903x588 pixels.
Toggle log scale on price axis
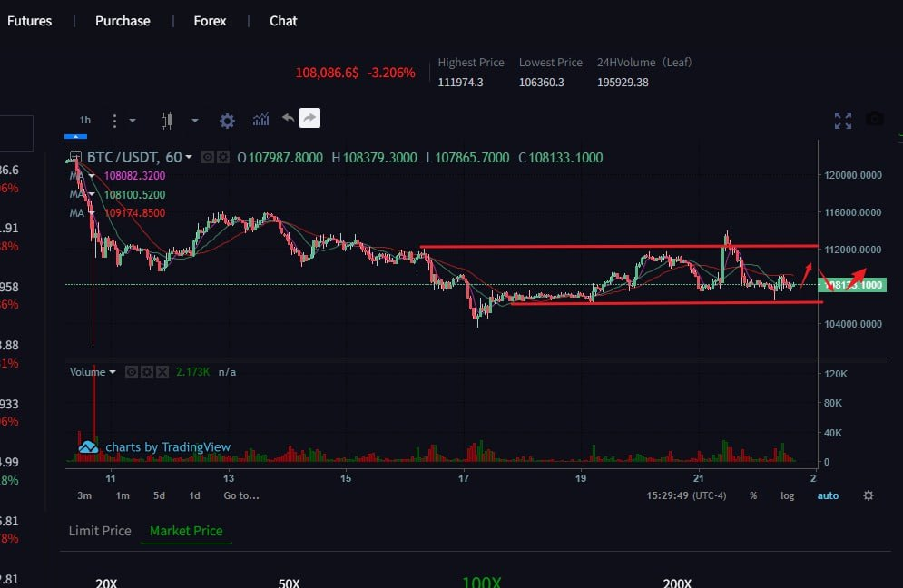787,495
